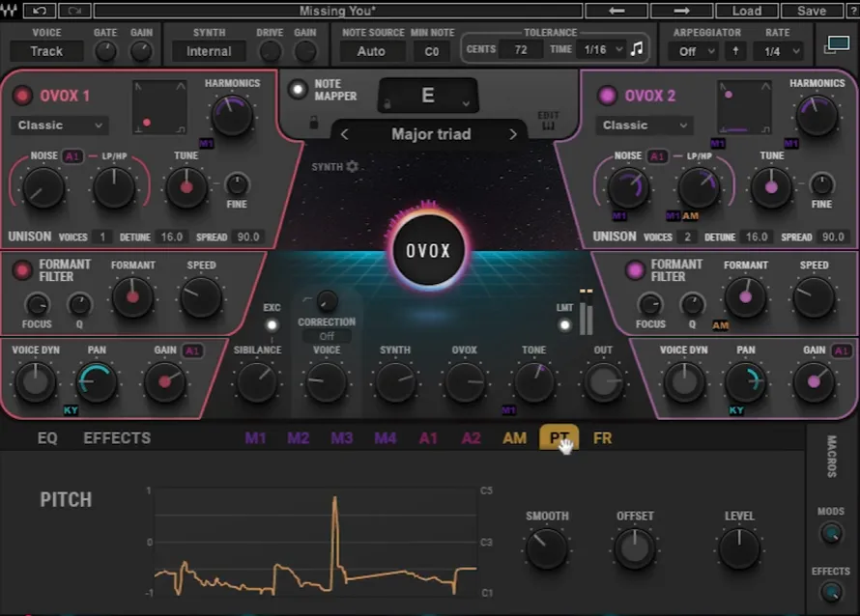The width and height of the screenshot is (860, 616).
Task: Click the KY tag under OVOX 1 Pan
Action: click(71, 410)
